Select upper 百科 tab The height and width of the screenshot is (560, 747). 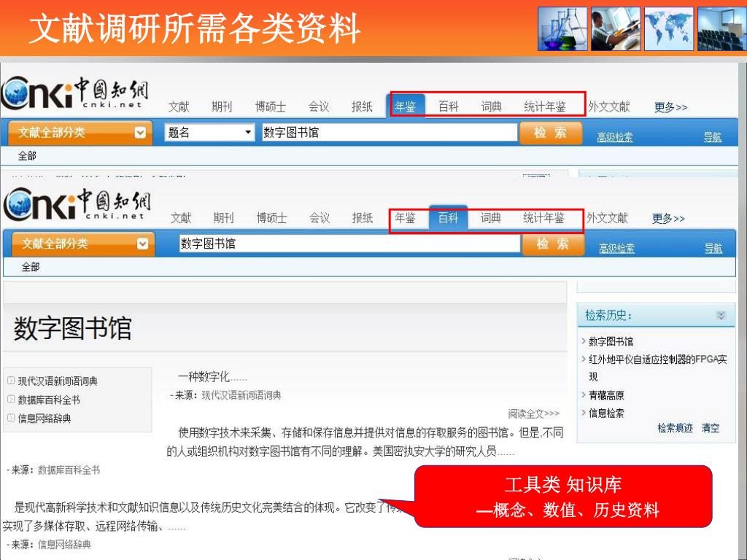tap(449, 106)
